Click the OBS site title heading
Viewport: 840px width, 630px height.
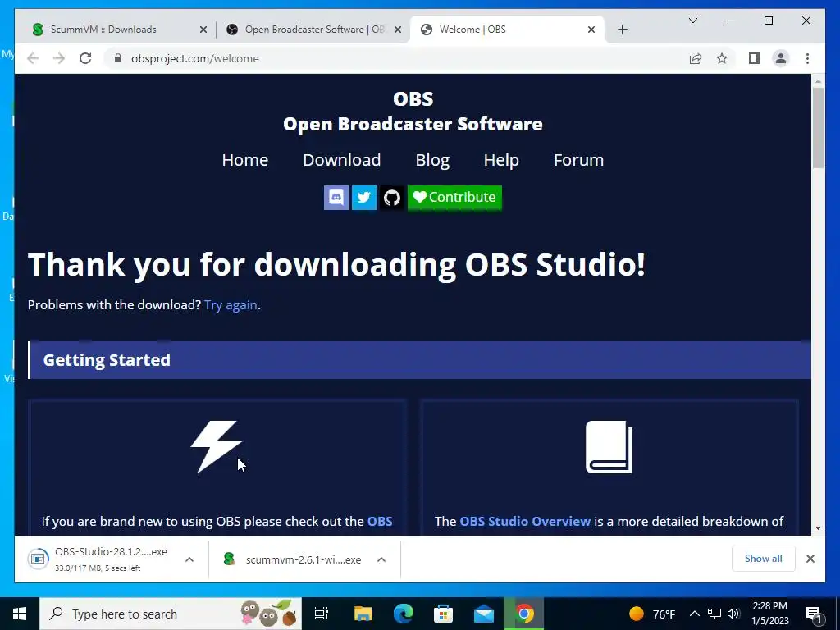[413, 98]
